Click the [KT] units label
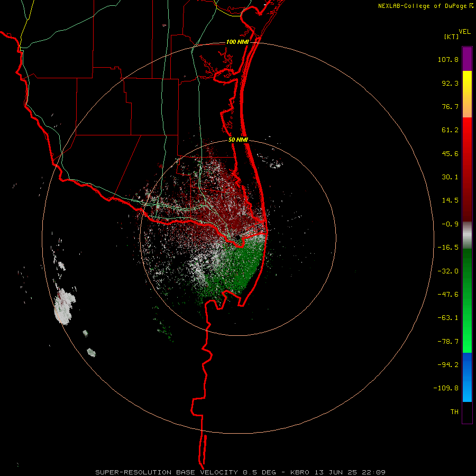This screenshot has height=476, width=476. (x=452, y=36)
